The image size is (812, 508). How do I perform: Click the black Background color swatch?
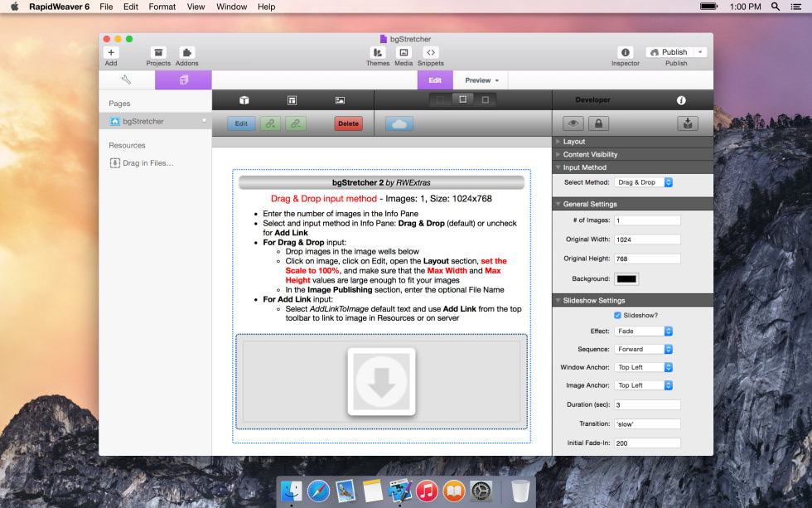(x=626, y=279)
